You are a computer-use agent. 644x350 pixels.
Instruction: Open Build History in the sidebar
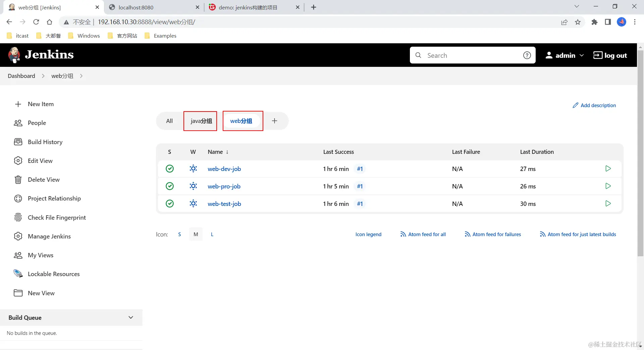[45, 142]
